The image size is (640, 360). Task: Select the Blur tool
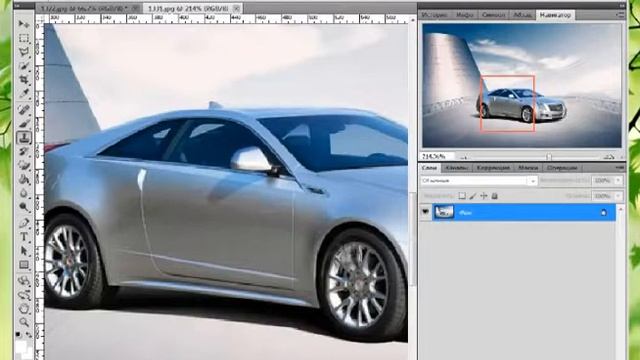[24, 193]
